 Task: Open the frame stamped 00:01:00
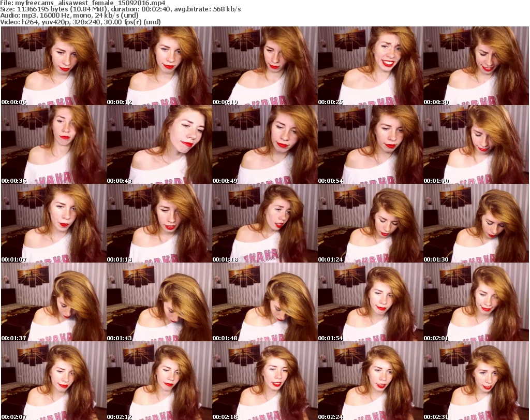click(476, 144)
